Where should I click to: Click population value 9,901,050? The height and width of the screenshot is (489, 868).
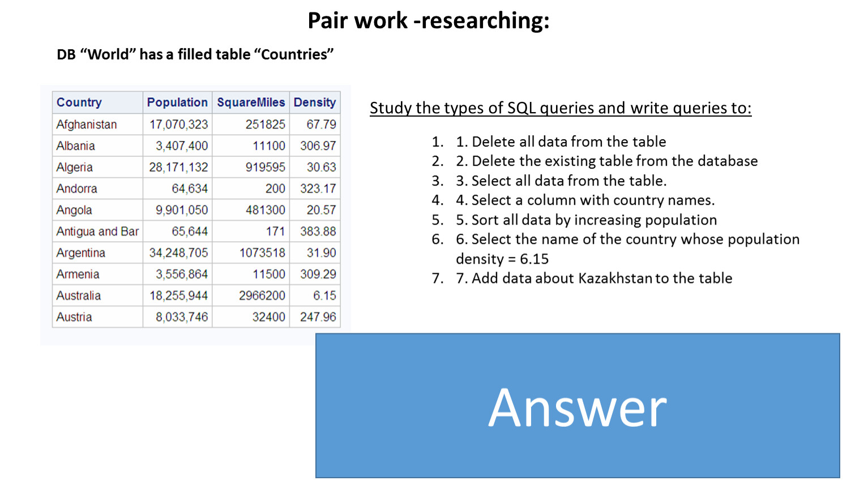pos(182,210)
